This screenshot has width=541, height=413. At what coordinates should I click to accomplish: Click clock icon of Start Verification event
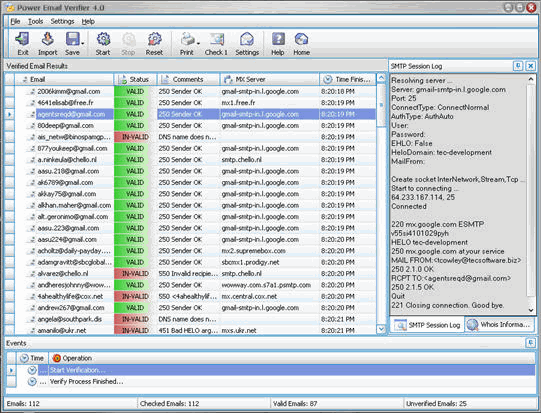pyautogui.click(x=32, y=370)
